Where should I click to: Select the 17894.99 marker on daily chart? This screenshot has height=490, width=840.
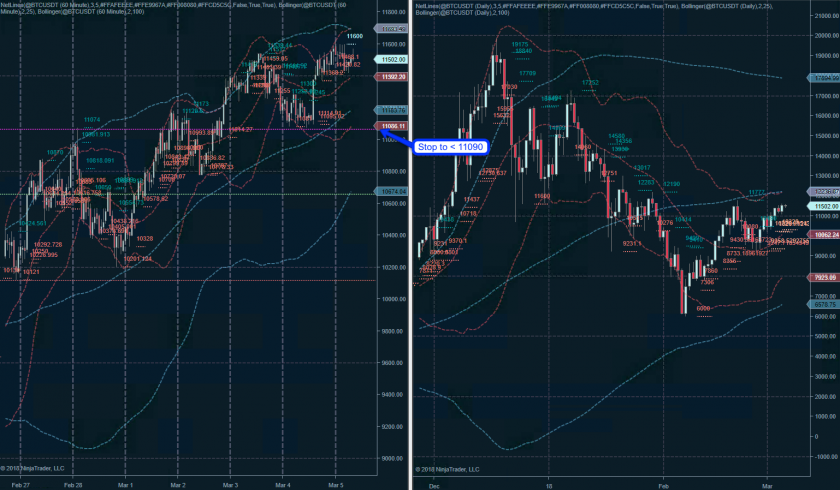tap(824, 78)
